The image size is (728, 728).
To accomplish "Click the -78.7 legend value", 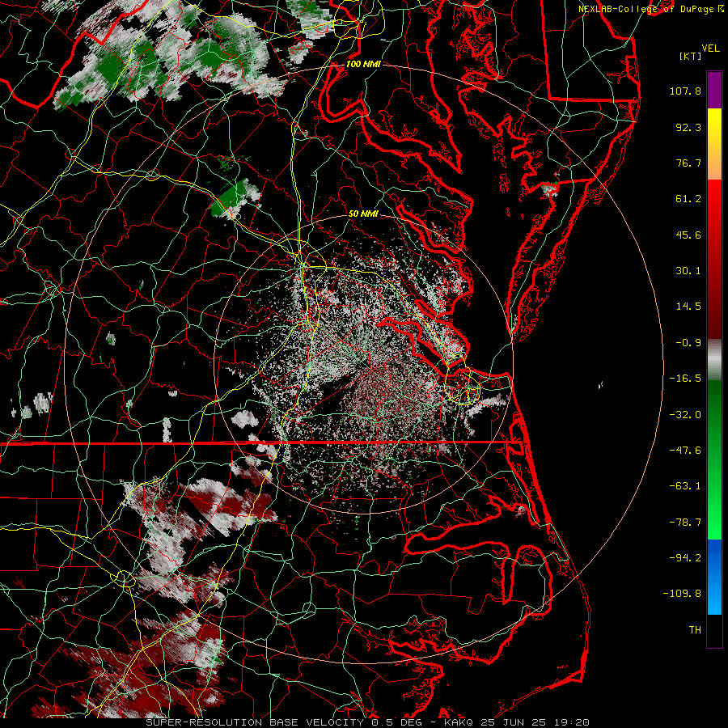I will pyautogui.click(x=685, y=523).
